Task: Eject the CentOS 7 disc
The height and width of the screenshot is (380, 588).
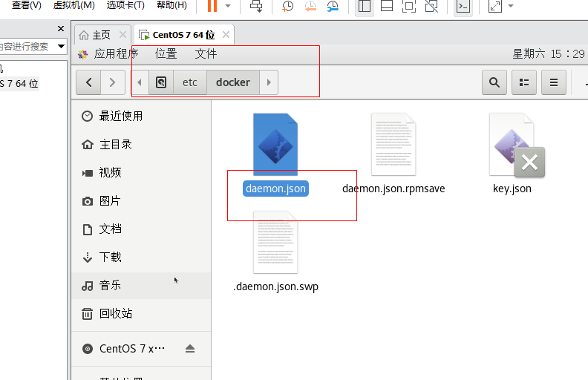Action: pos(190,349)
